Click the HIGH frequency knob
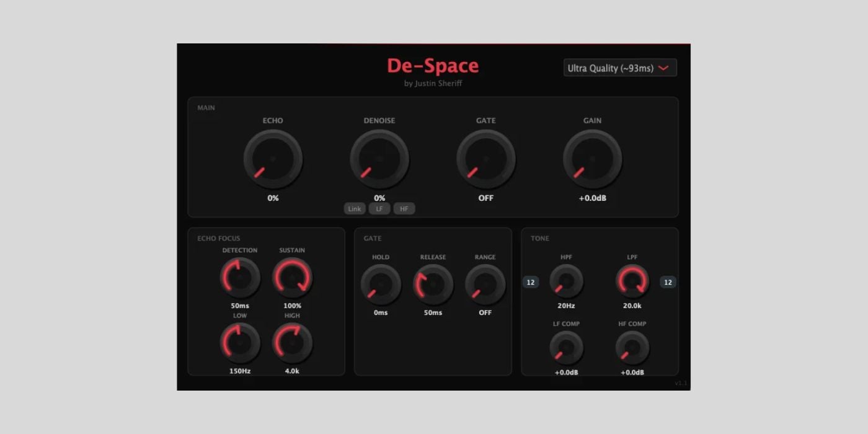868x434 pixels. pyautogui.click(x=292, y=343)
